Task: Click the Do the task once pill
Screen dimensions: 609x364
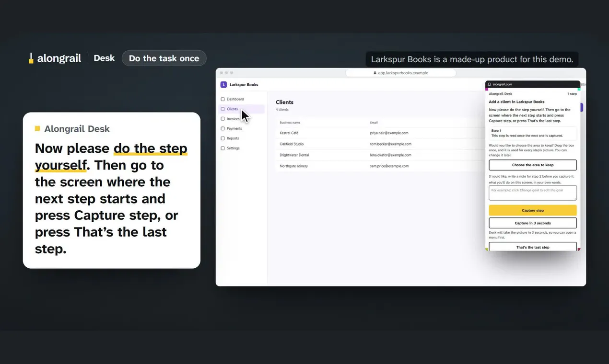Action: pyautogui.click(x=164, y=58)
